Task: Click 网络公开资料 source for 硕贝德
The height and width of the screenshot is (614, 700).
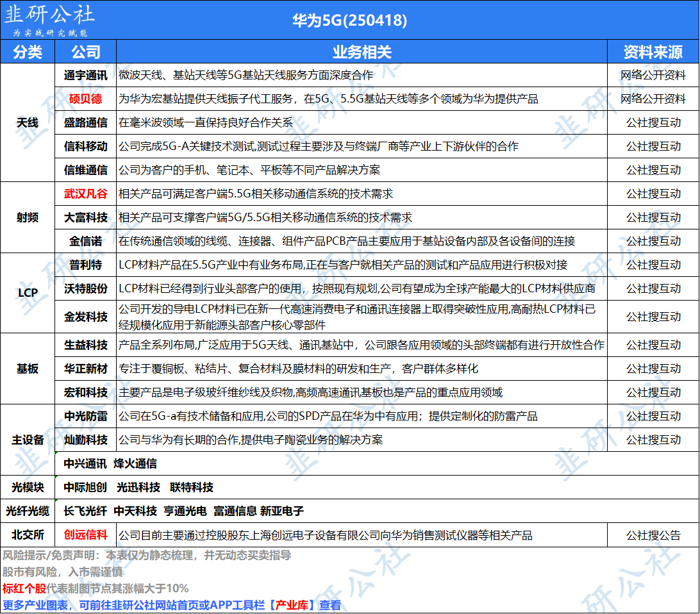Action: [x=653, y=99]
